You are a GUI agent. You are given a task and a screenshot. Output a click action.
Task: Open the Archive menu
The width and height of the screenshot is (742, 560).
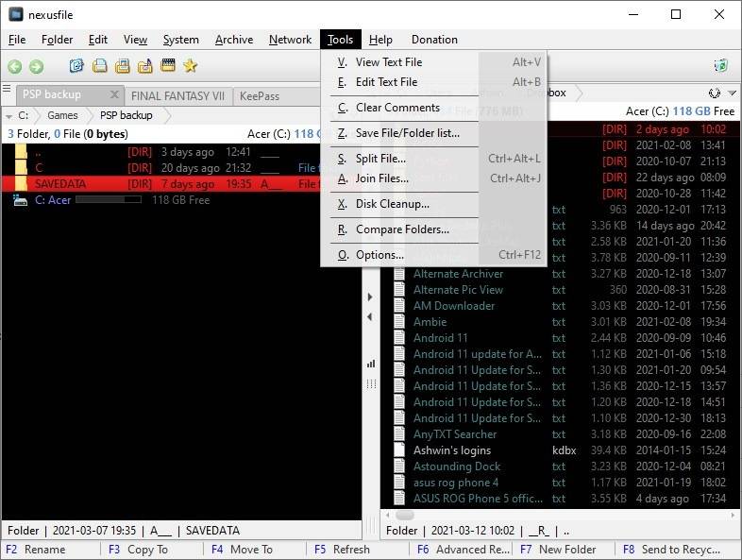pos(234,40)
